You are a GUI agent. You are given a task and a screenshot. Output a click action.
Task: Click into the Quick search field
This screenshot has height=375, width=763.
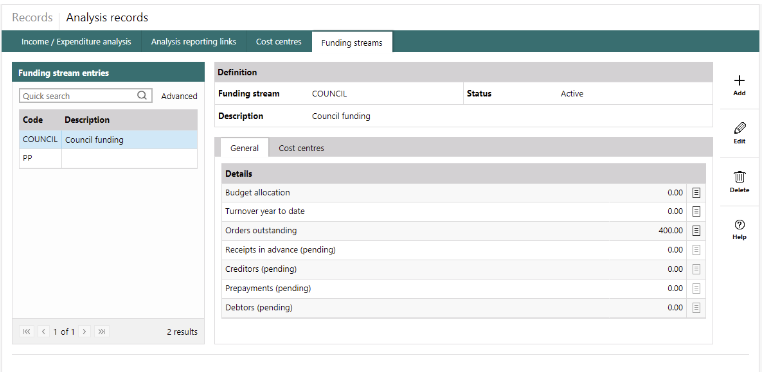pyautogui.click(x=86, y=96)
